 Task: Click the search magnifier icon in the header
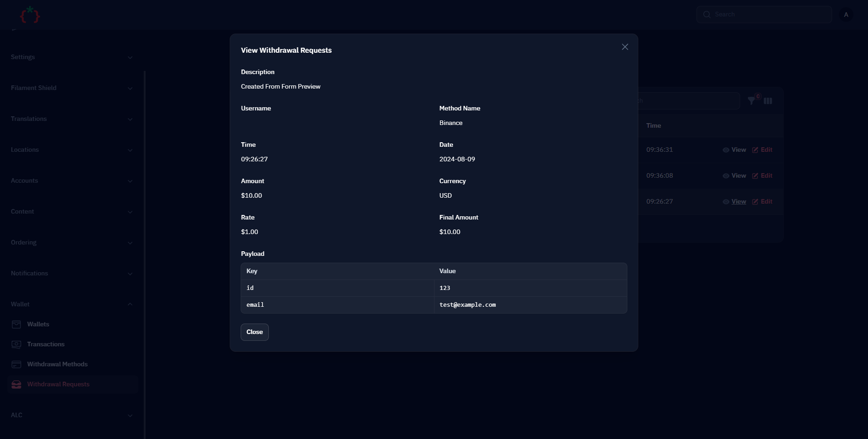[x=707, y=15]
